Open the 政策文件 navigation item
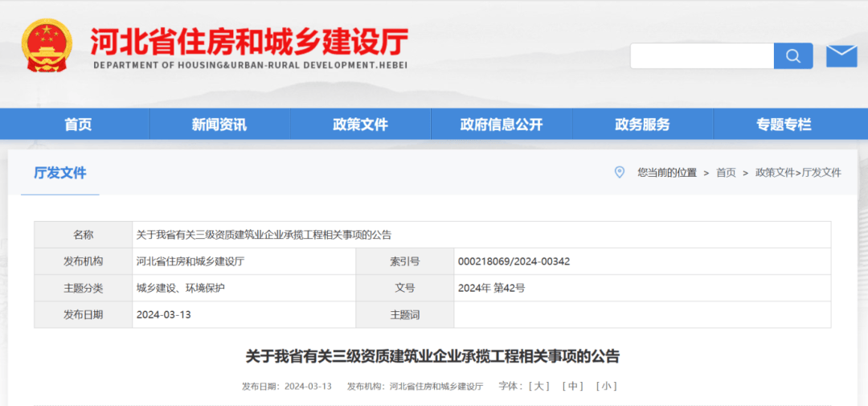Image resolution: width=868 pixels, height=406 pixels. [x=360, y=125]
